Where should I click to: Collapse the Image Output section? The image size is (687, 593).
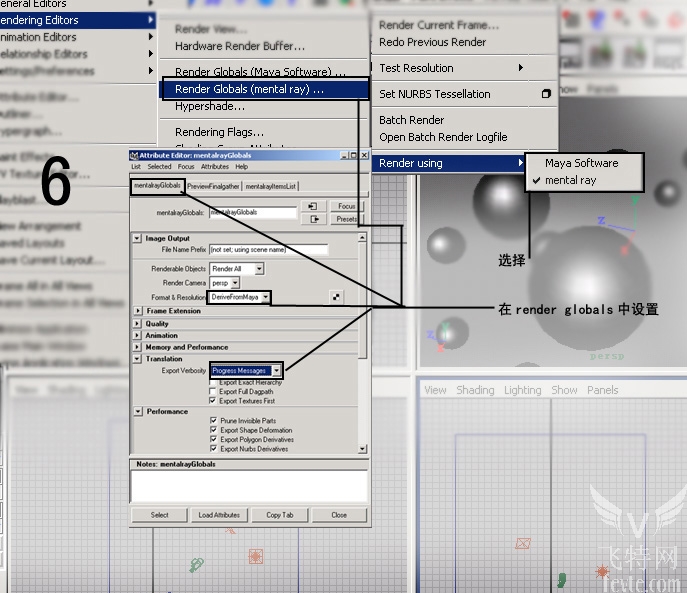[x=138, y=238]
